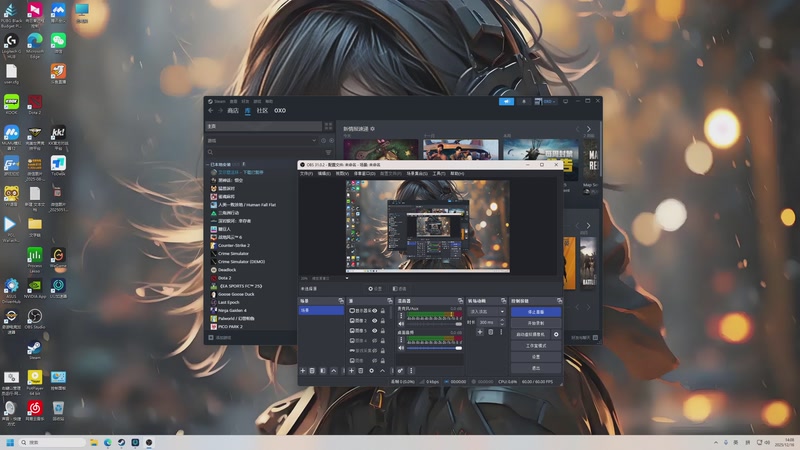Click Stop Streaming button in OBS
The width and height of the screenshot is (800, 450).
(536, 312)
